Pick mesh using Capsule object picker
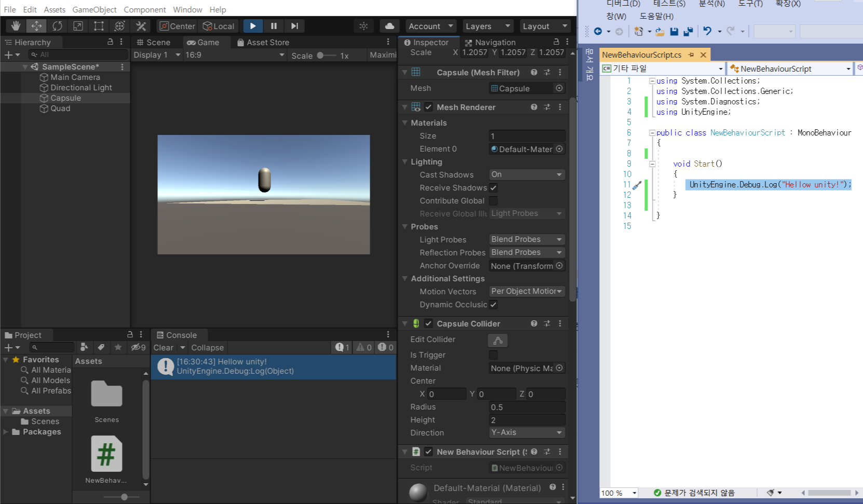This screenshot has width=863, height=504. pos(559,88)
